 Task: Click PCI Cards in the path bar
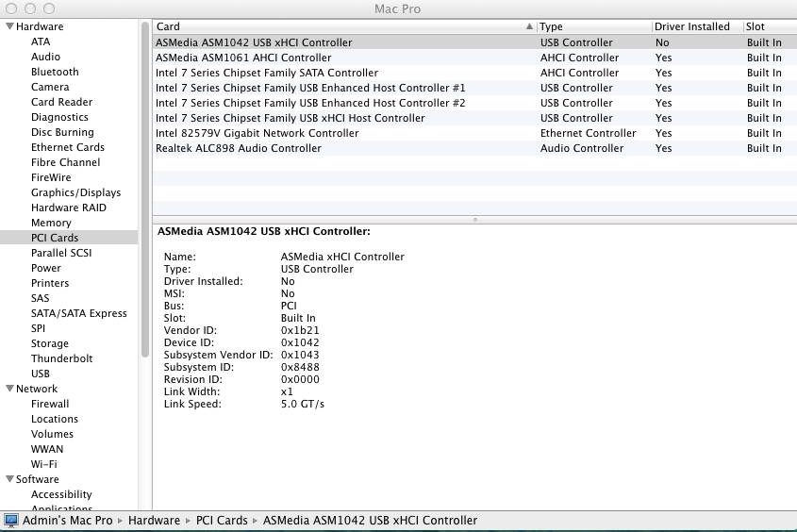click(x=222, y=521)
